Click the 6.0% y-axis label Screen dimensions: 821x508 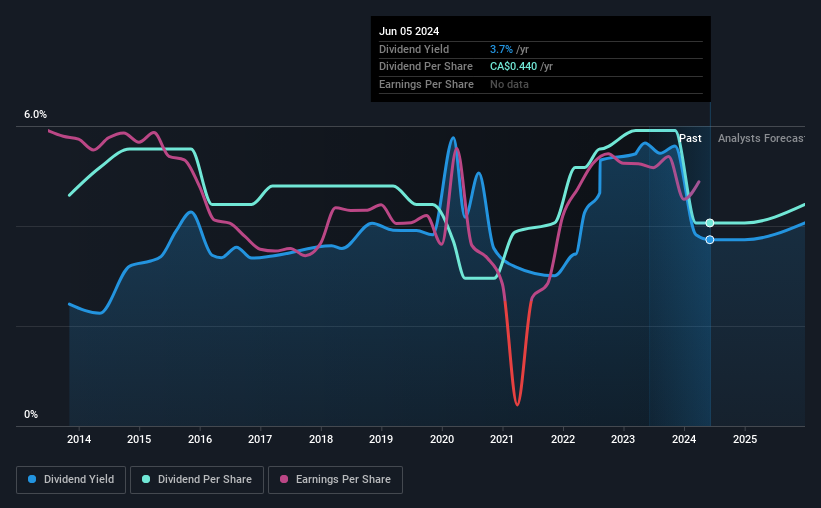[x=35, y=115]
